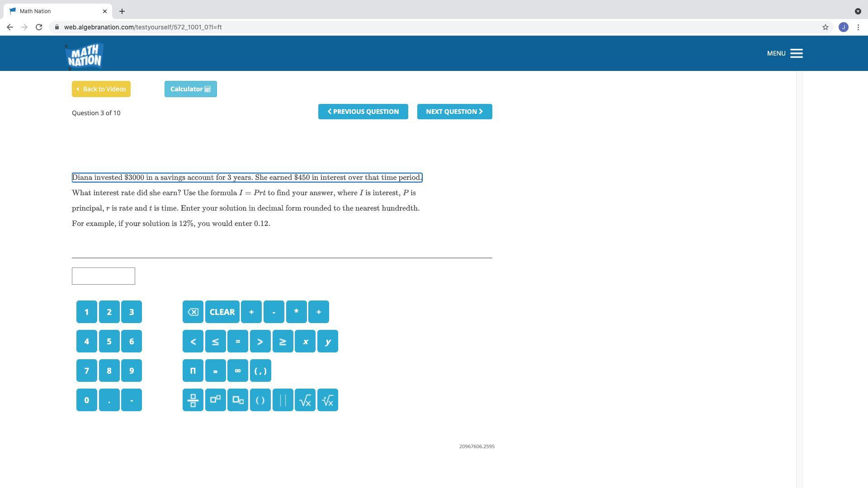Insert absolute value bars
Viewport: 868px width, 488px height.
(x=283, y=400)
